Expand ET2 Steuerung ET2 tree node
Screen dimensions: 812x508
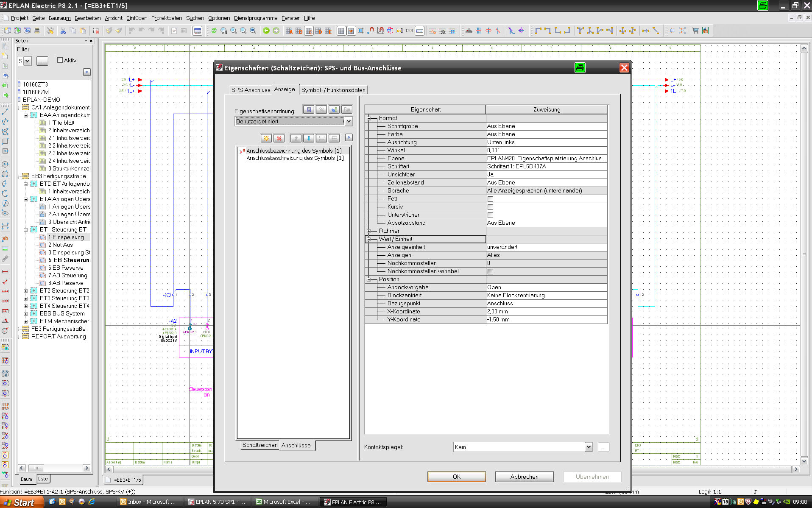[25, 291]
